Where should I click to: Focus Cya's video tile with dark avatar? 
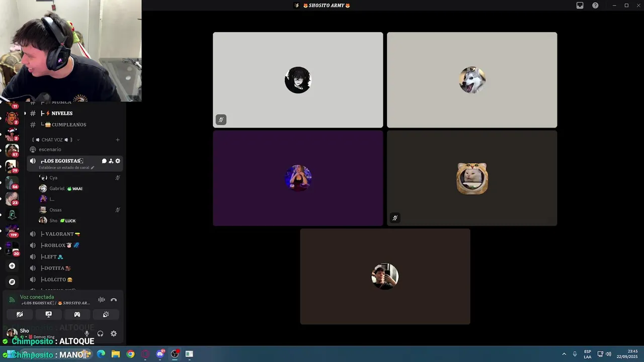click(x=298, y=80)
